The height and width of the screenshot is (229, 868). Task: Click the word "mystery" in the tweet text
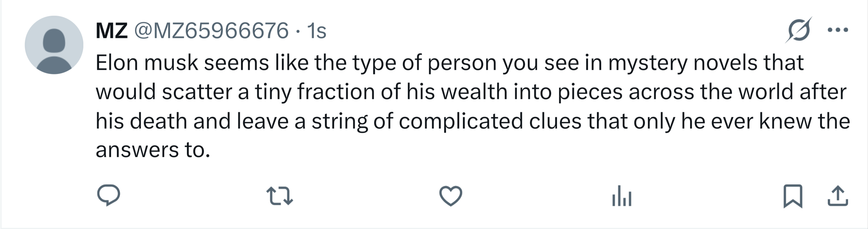pos(648,63)
